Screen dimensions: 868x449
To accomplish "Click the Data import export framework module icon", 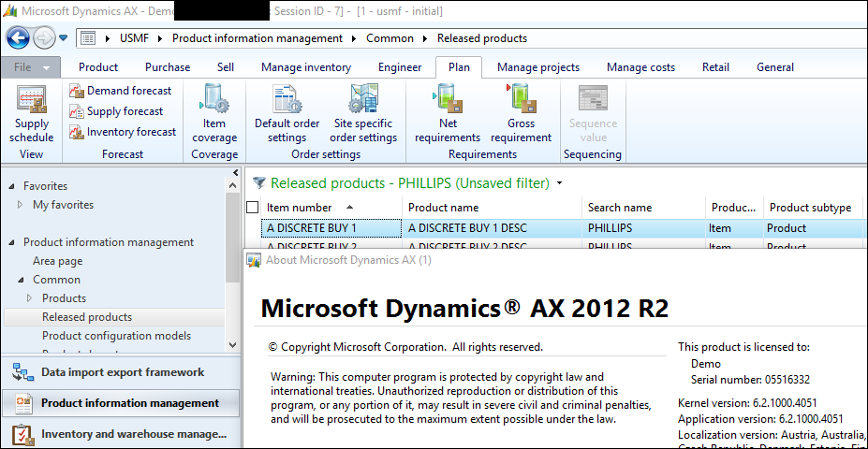I will pos(23,372).
